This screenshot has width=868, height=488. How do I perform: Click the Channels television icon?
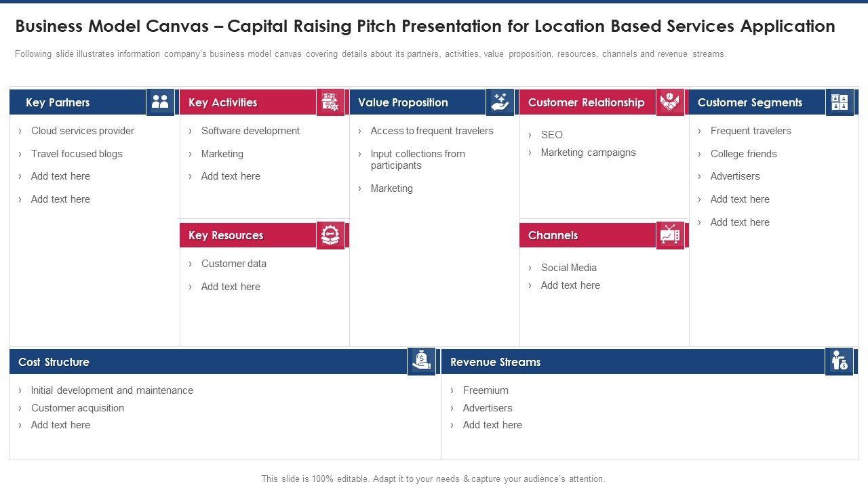pyautogui.click(x=670, y=235)
